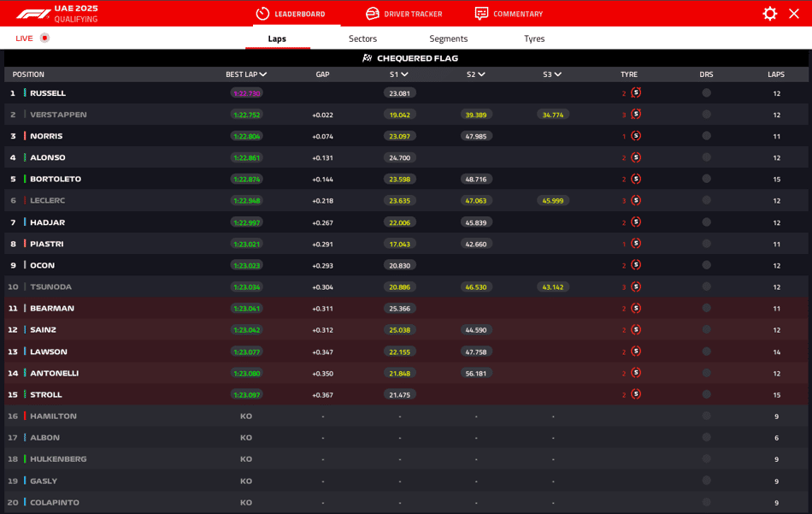The width and height of the screenshot is (812, 514).
Task: Select the Laps tab
Action: [277, 38]
